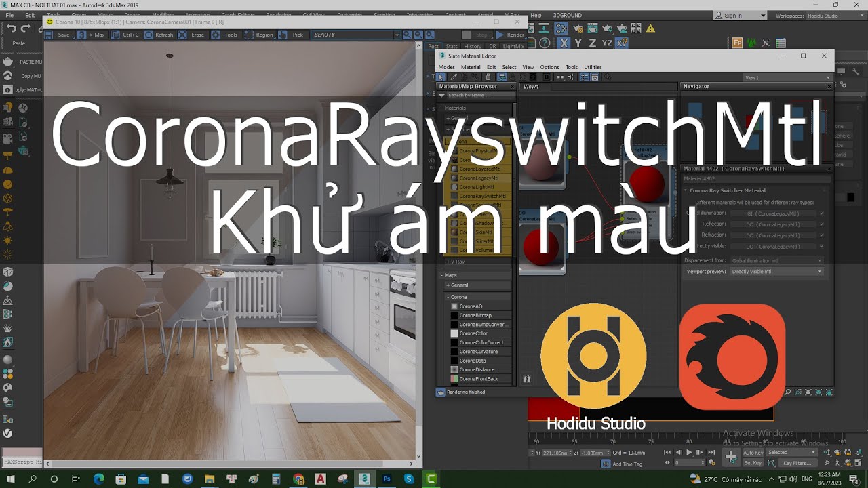This screenshot has width=868, height=488.
Task: Activate Pick tool in frame buffer
Action: [293, 35]
